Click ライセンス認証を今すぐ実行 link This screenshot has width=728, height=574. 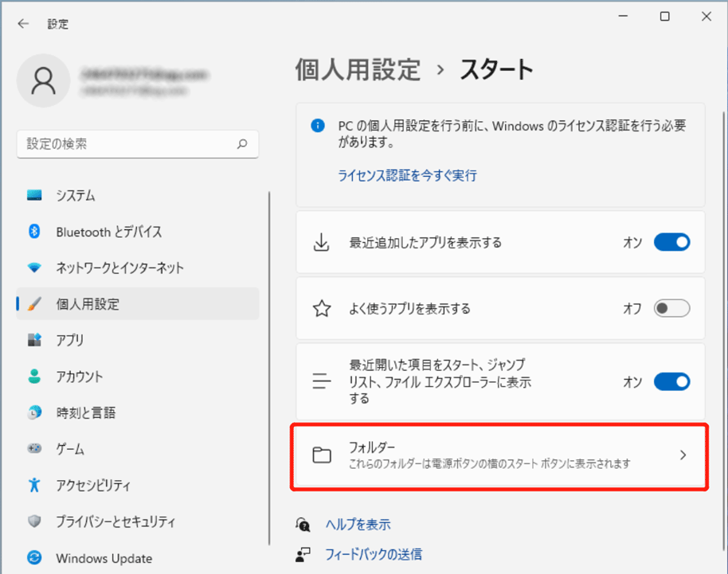[407, 175]
